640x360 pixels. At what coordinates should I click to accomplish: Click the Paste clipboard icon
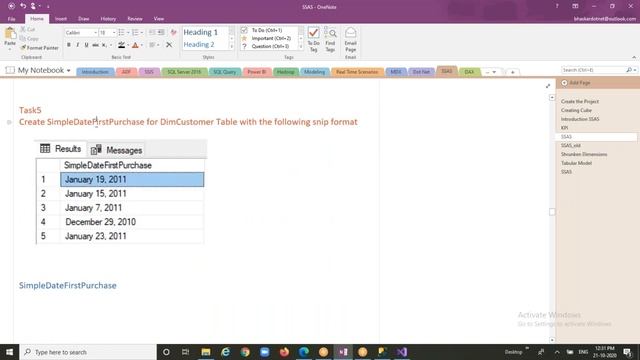10,34
